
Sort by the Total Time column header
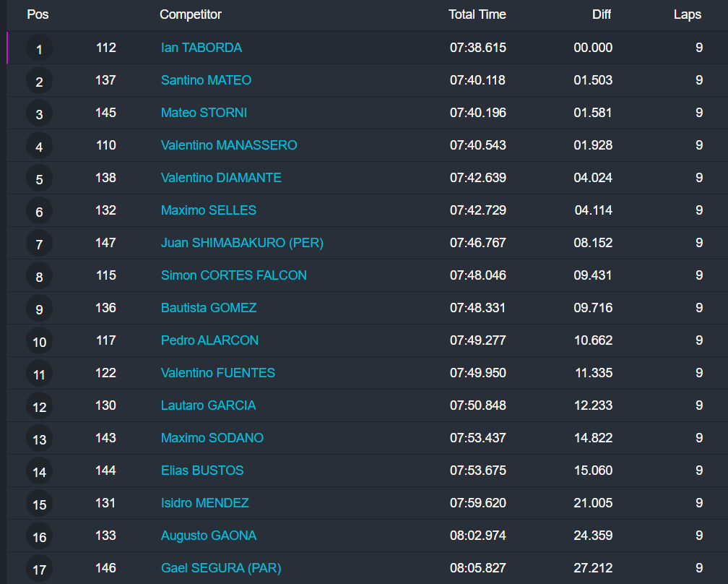(477, 14)
